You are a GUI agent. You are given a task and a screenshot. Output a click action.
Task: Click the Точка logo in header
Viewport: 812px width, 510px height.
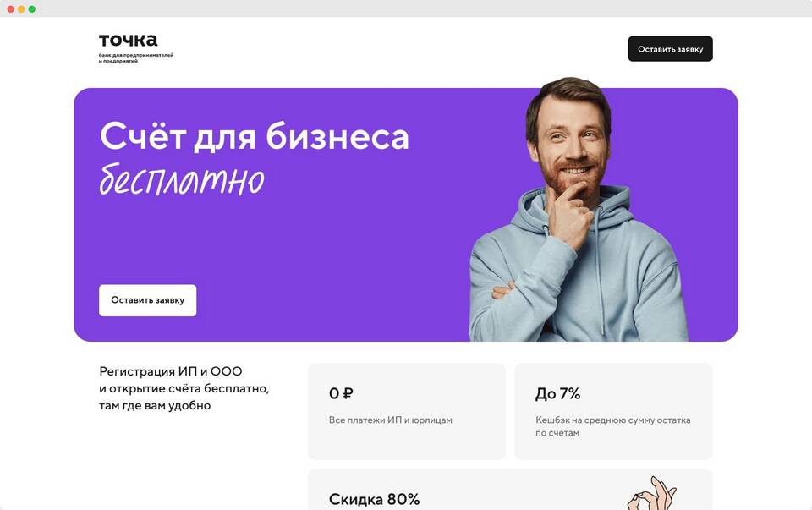coord(128,40)
